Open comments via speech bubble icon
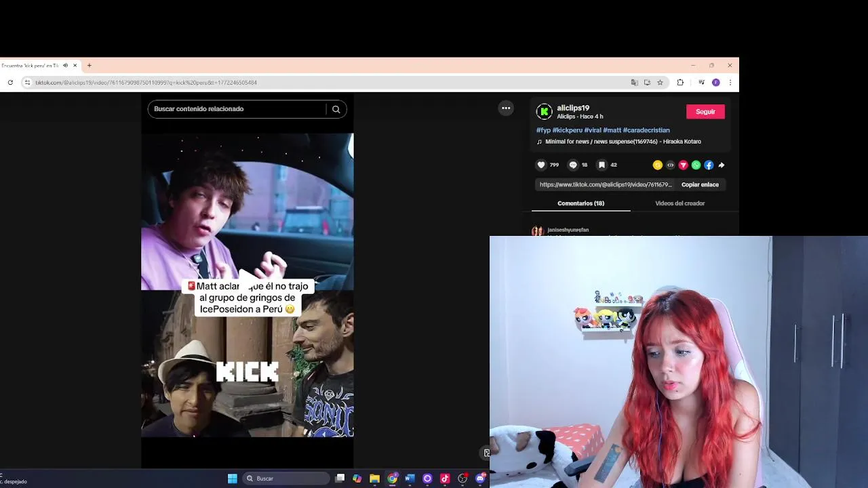 point(573,165)
